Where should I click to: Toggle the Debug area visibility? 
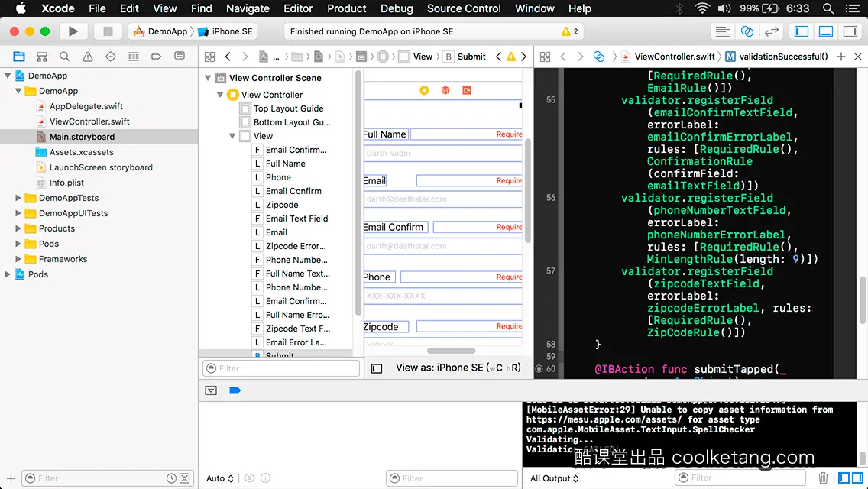[826, 31]
